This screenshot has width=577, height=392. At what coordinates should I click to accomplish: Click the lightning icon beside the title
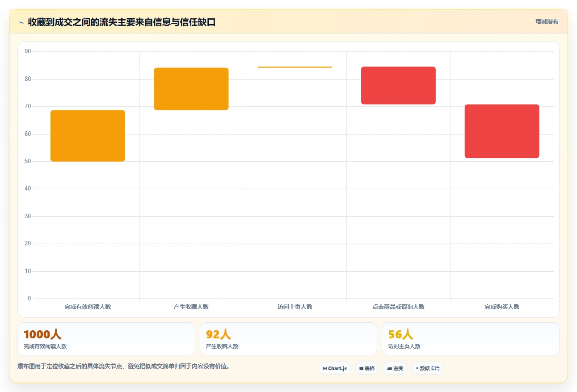[21, 22]
